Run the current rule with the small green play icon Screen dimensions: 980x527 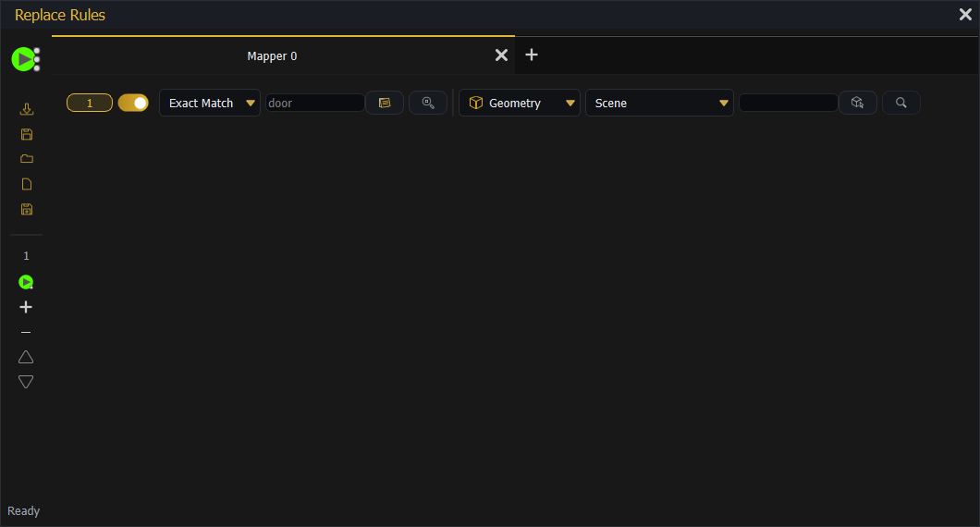[26, 282]
